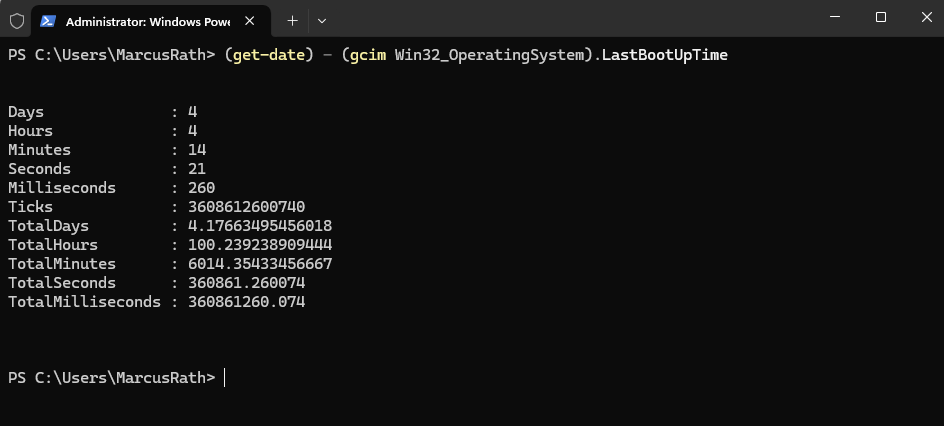Click the get-date text in the command
Screen dimensions: 944x426
point(269,55)
